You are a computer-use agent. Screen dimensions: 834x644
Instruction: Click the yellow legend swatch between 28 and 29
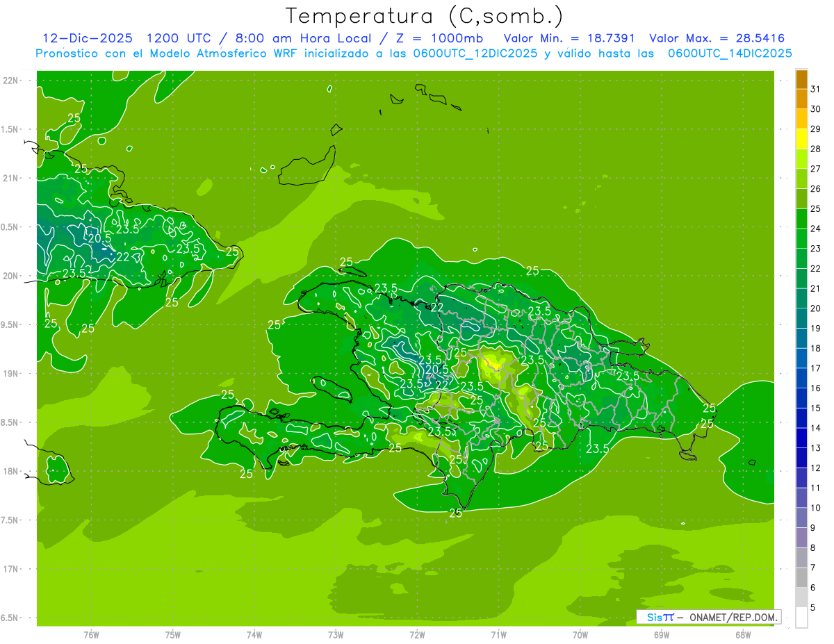coord(801,139)
